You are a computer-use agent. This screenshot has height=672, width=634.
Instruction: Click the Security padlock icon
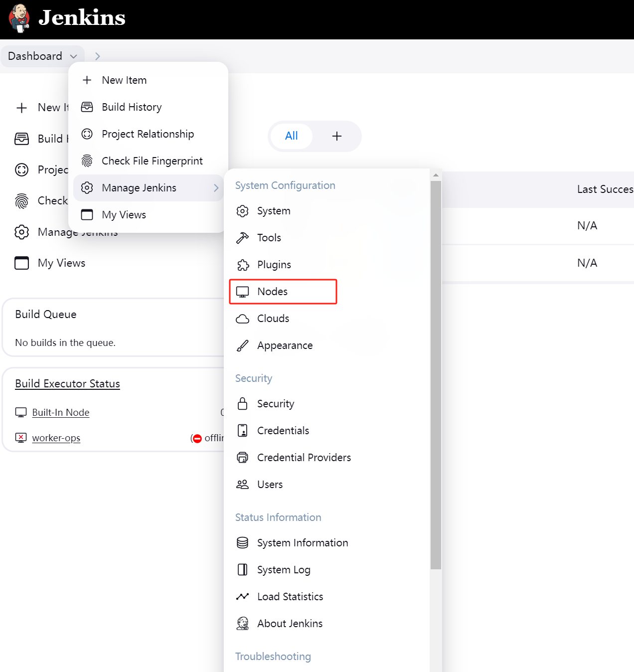pos(243,403)
